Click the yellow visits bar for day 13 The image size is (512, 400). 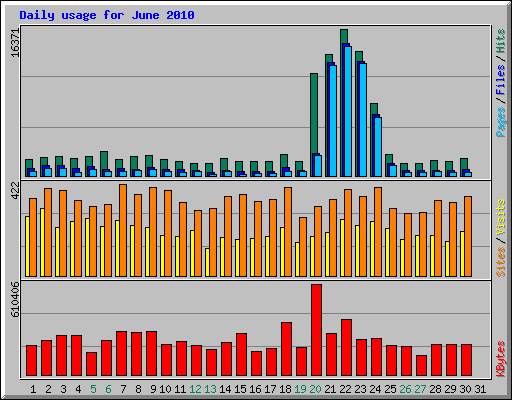[x=207, y=262]
